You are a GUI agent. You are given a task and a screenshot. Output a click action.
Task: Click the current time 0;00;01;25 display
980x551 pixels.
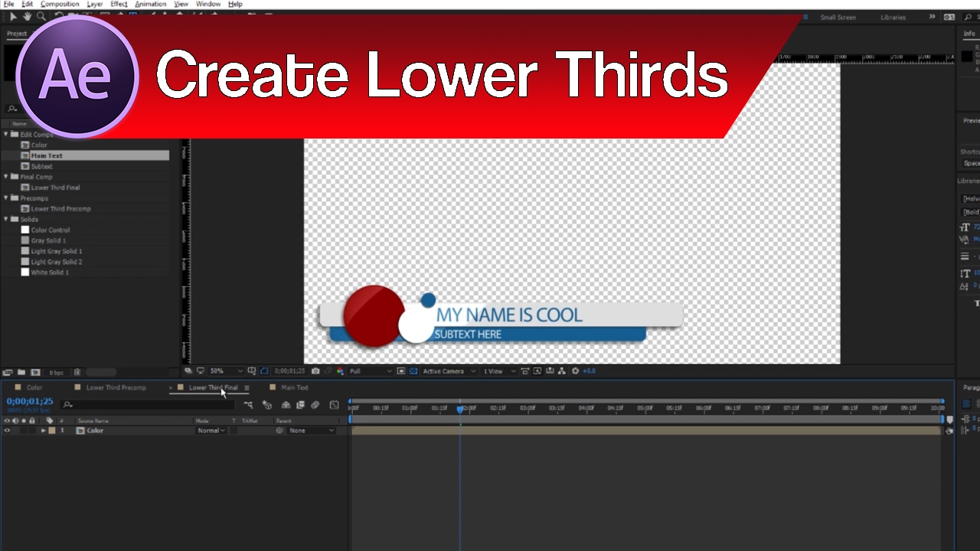click(30, 402)
